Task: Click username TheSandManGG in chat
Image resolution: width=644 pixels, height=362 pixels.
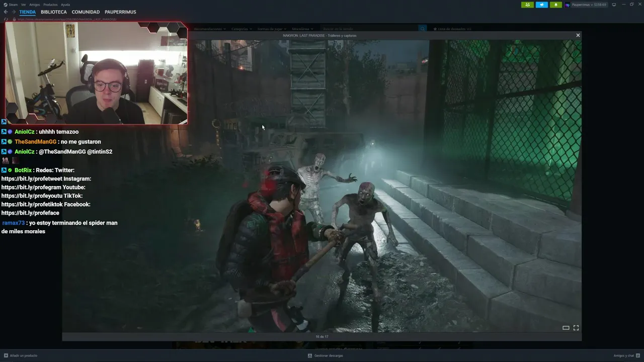Action: coord(35,142)
